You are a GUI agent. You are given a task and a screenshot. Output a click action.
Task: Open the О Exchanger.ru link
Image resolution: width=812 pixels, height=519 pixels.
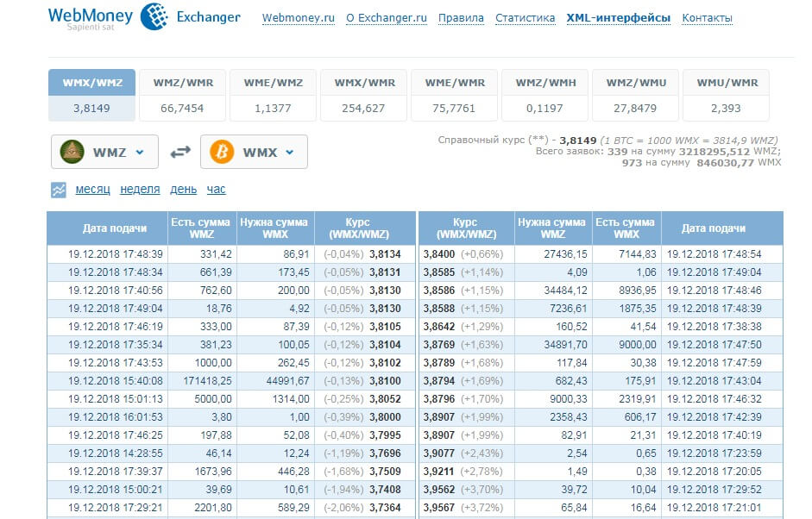pyautogui.click(x=387, y=18)
